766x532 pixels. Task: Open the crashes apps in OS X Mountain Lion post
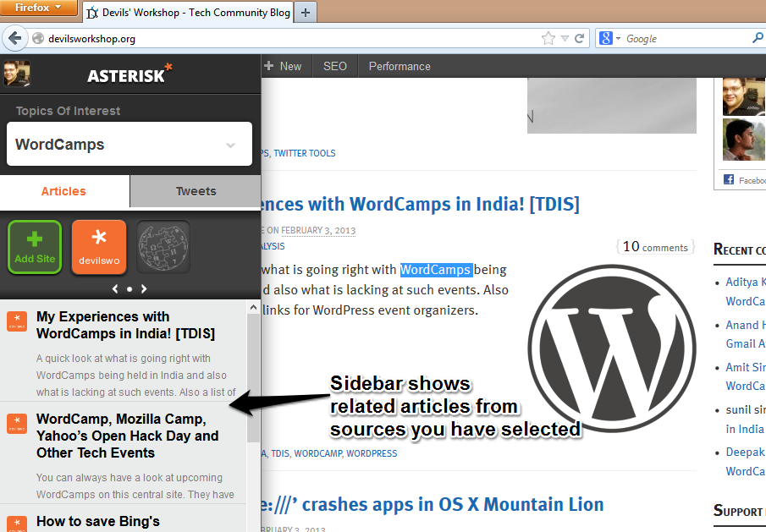[x=433, y=505]
